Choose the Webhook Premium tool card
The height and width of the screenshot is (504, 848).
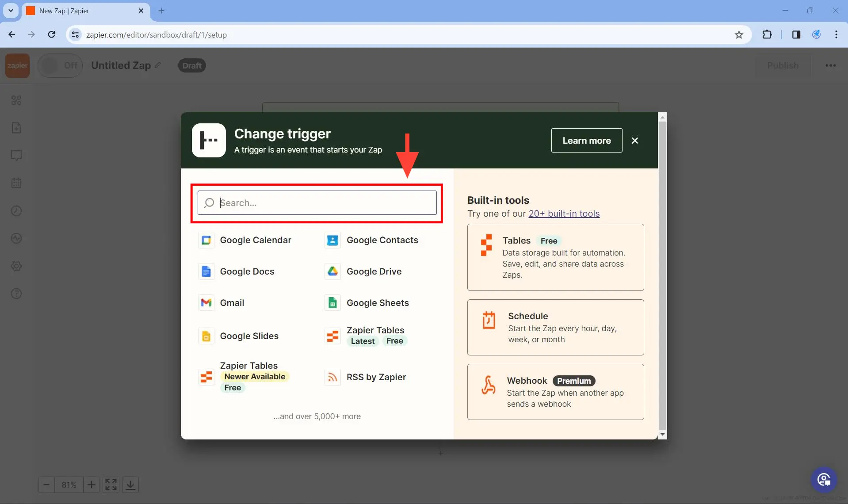[555, 392]
